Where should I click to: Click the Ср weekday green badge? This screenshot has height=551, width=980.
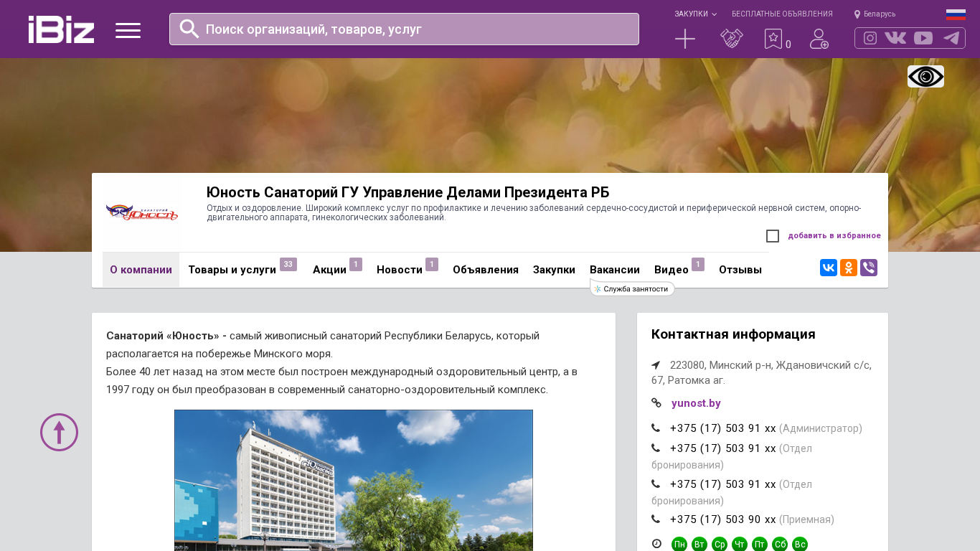(720, 545)
